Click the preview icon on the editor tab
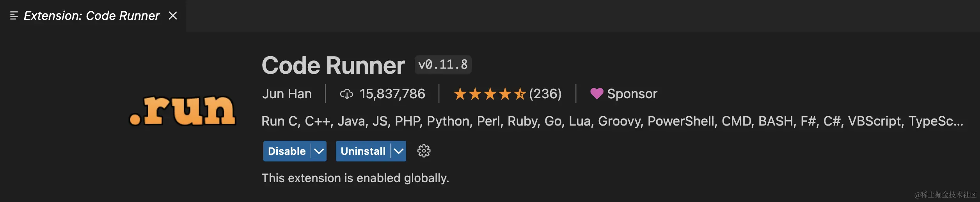This screenshot has height=202, width=980. point(14,16)
